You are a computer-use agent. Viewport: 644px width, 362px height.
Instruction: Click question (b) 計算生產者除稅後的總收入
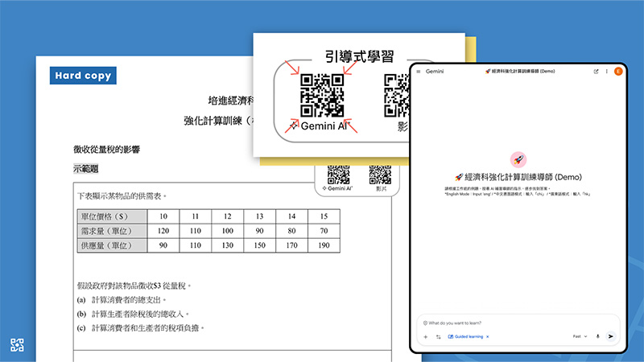pos(133,314)
